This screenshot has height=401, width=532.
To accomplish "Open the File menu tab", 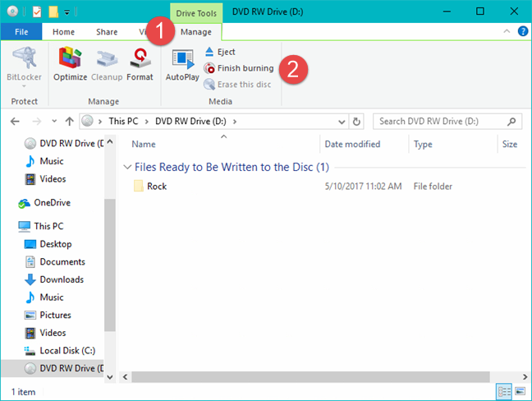I will (21, 32).
